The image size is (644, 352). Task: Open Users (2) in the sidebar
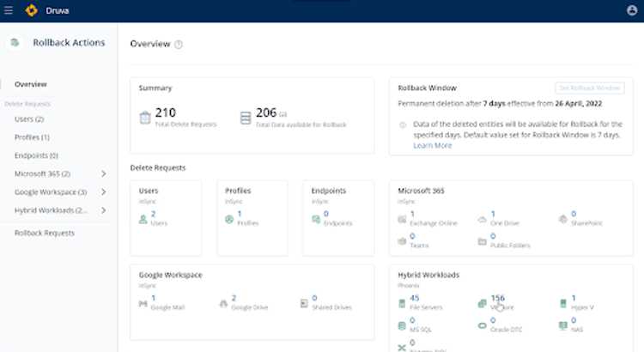[x=29, y=119]
